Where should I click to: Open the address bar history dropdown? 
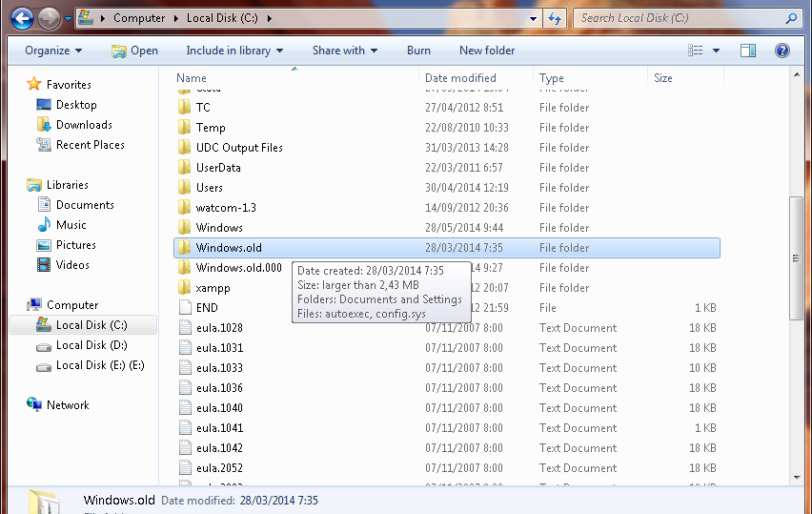[x=533, y=19]
